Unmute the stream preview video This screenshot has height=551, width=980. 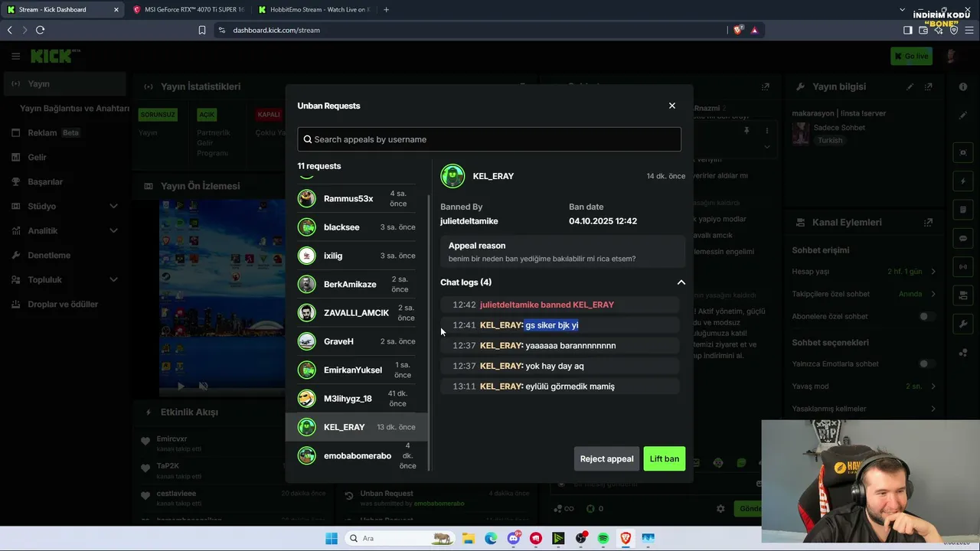tap(203, 386)
